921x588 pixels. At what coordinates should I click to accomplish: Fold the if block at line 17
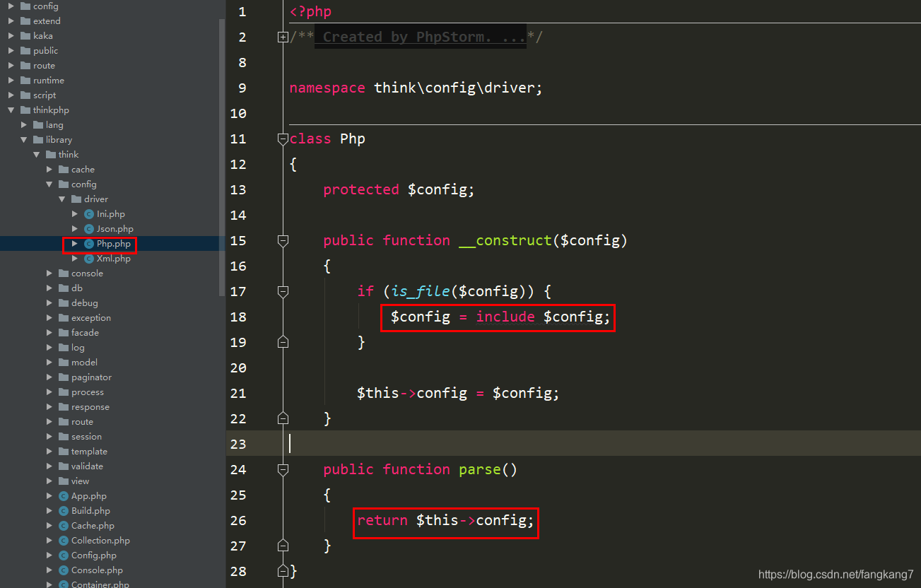click(283, 292)
